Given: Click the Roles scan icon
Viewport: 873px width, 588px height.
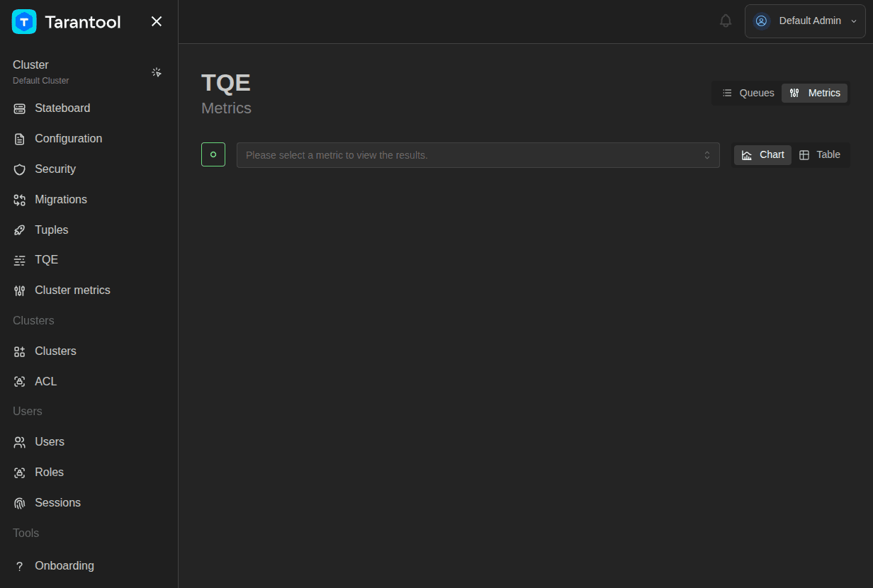Looking at the screenshot, I should point(20,473).
